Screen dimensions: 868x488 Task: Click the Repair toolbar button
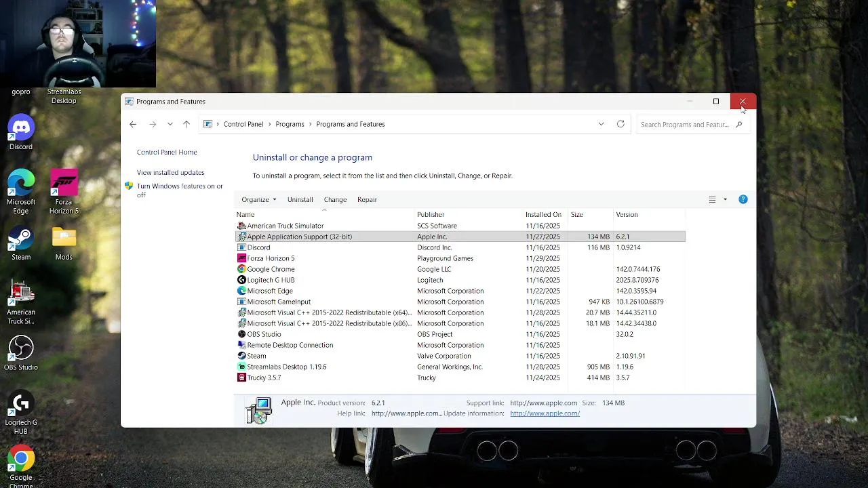coord(367,199)
